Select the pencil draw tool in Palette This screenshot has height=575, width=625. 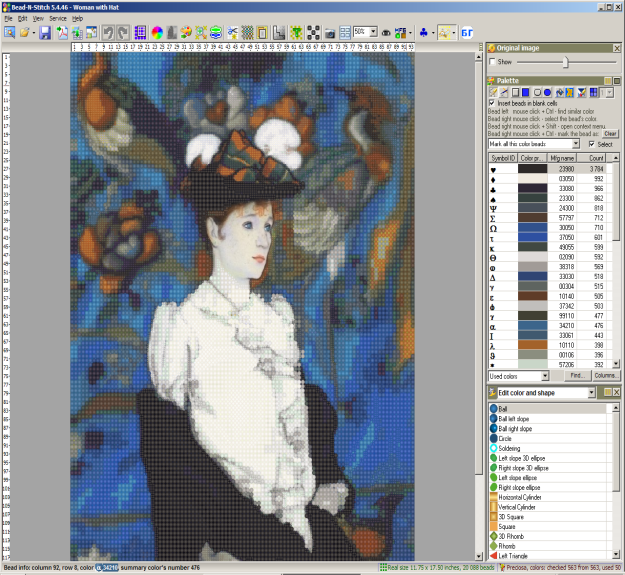click(x=493, y=92)
